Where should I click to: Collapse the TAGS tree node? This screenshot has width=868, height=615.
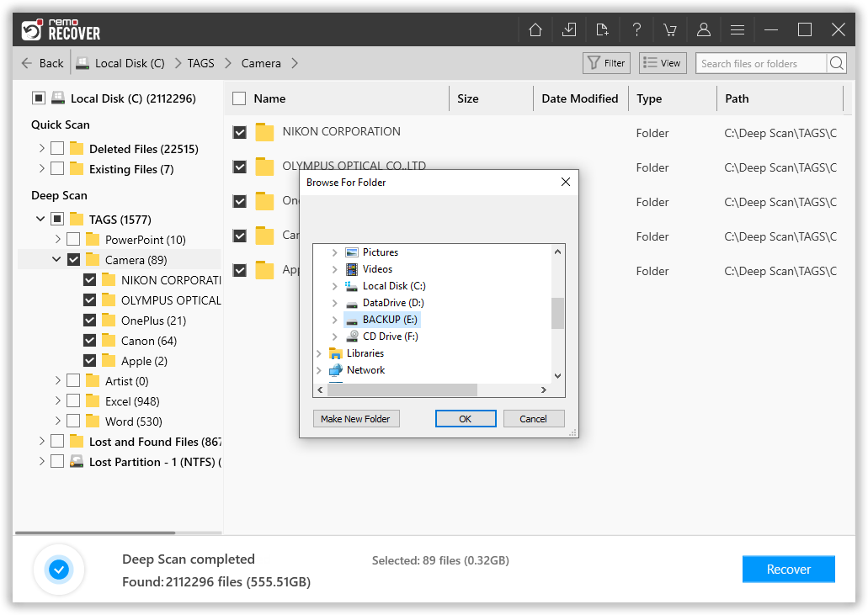(40, 219)
